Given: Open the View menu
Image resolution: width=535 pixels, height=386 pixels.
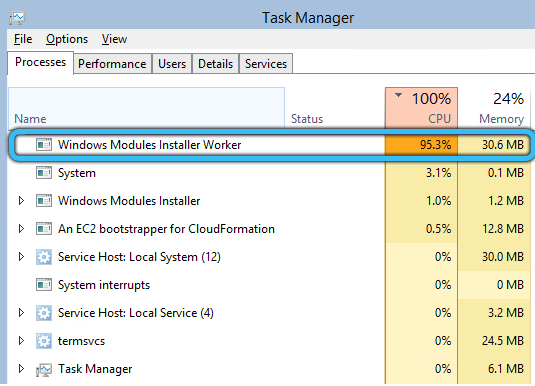Looking at the screenshot, I should pos(114,39).
